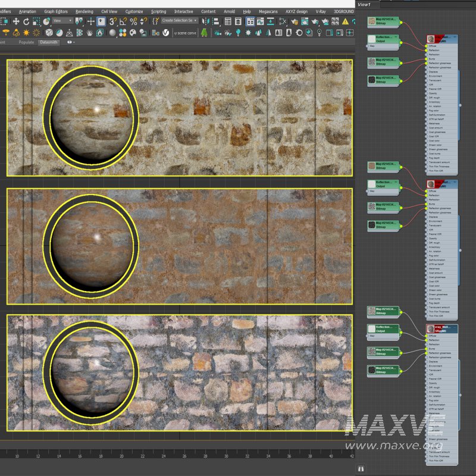Enable the Angle Snap toggle

(122, 21)
